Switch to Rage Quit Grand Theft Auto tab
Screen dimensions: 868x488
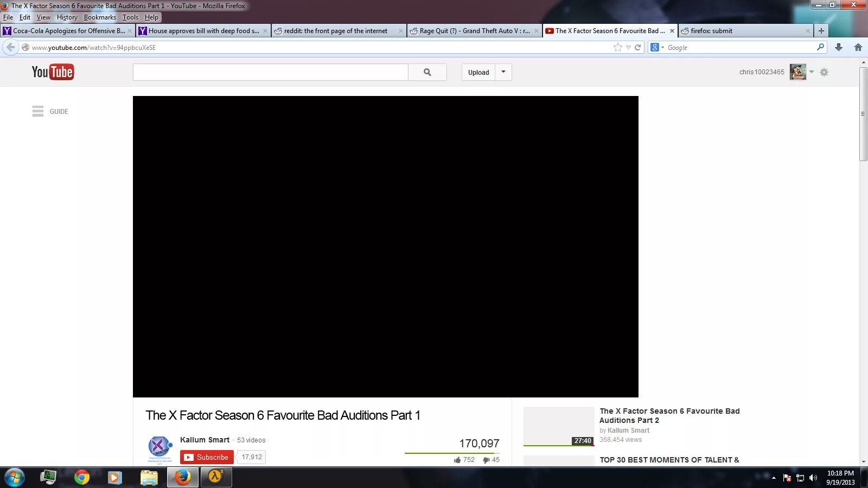tap(475, 31)
